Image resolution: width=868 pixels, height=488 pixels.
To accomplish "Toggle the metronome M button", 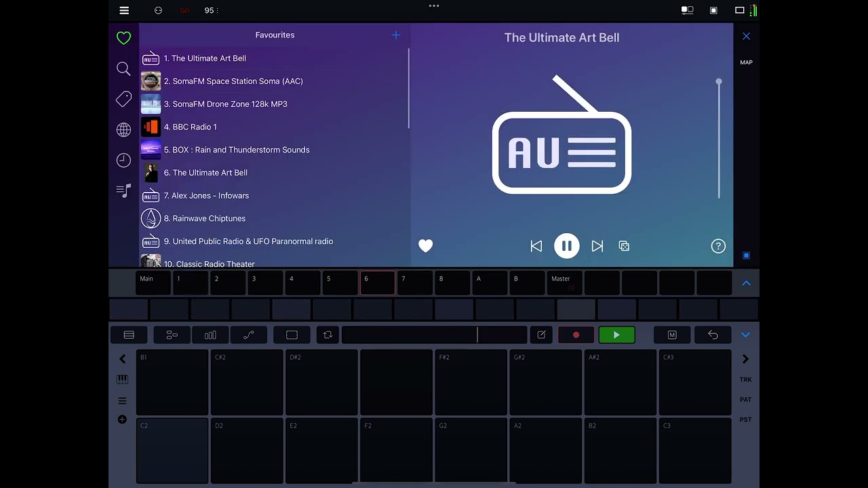I will 672,335.
